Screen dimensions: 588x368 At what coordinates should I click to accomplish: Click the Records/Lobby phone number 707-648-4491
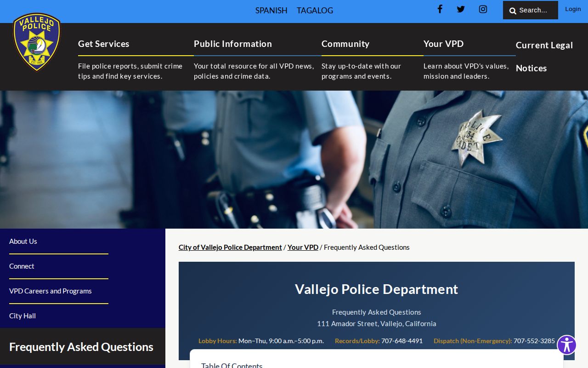click(402, 341)
